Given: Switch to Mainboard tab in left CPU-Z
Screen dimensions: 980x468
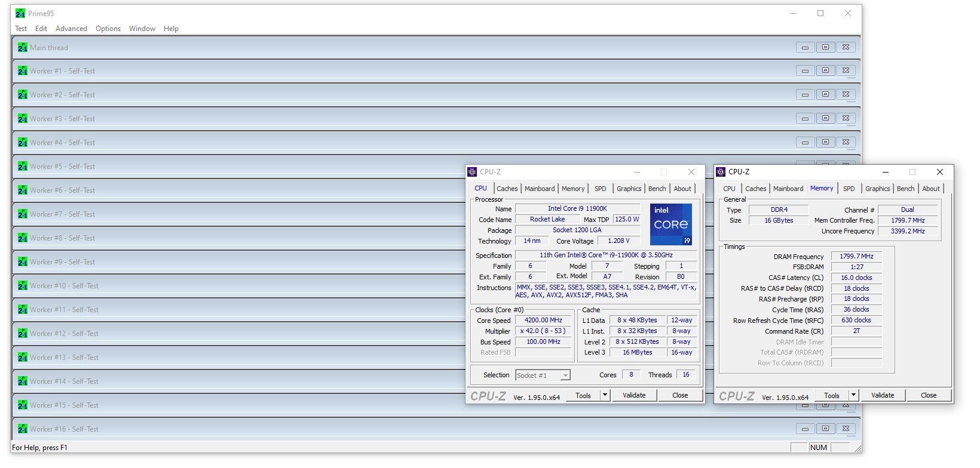Looking at the screenshot, I should click(x=540, y=189).
